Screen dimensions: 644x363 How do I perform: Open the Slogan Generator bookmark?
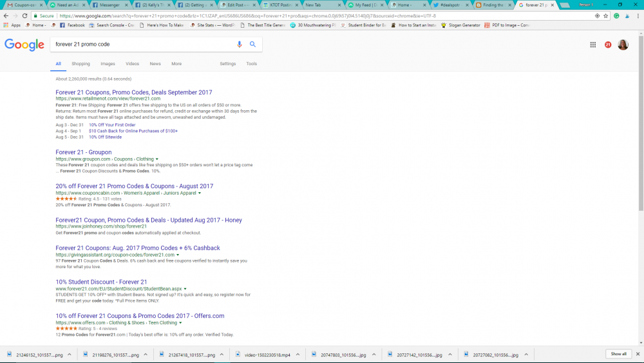(x=460, y=25)
